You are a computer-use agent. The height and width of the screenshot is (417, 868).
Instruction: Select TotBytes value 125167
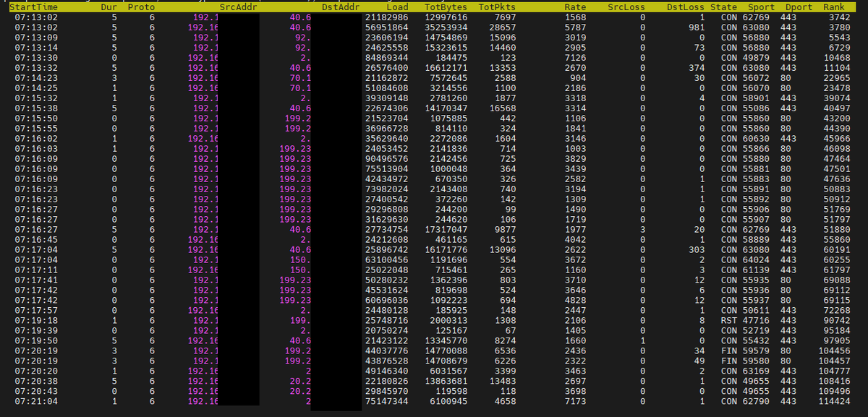tap(451, 330)
